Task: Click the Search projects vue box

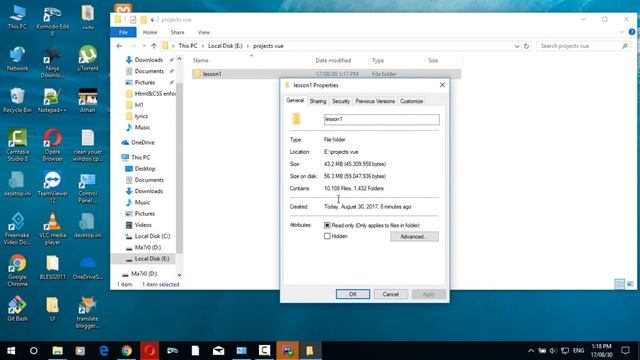Action: pyautogui.click(x=584, y=46)
